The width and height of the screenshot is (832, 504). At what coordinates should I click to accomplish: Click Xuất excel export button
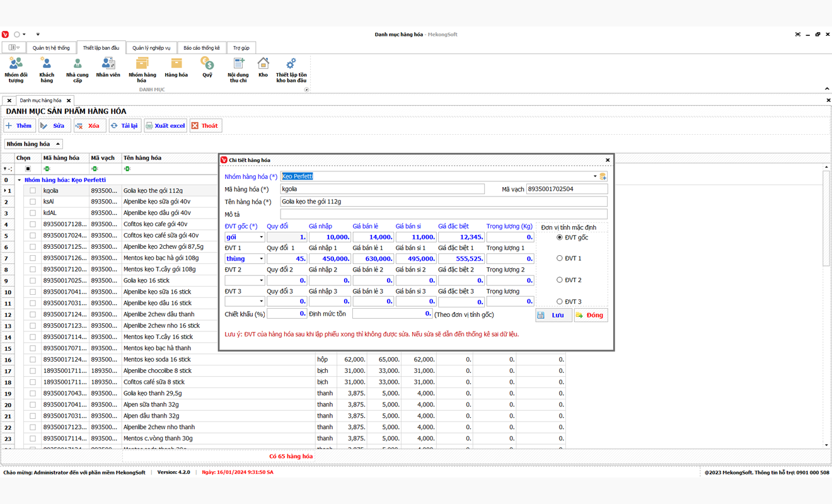165,126
